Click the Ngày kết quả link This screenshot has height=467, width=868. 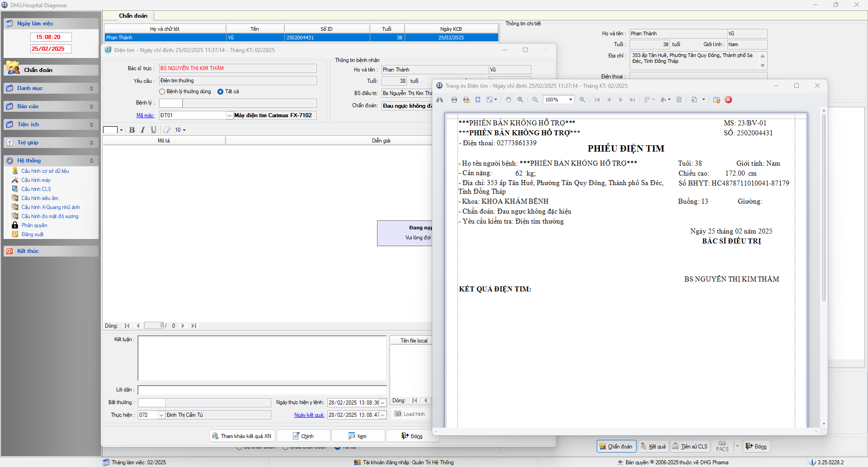(x=309, y=415)
